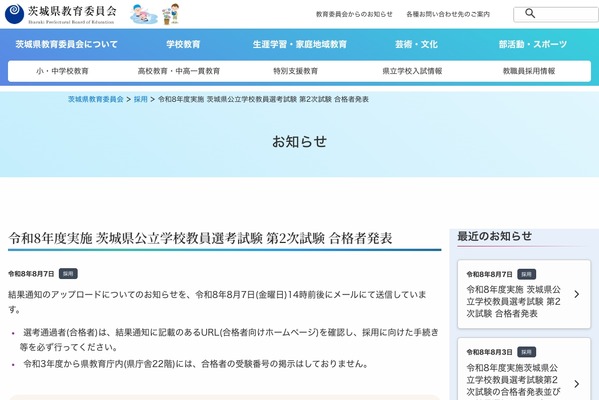Open sidebar news card dated 令和8年8月7日

point(524,294)
